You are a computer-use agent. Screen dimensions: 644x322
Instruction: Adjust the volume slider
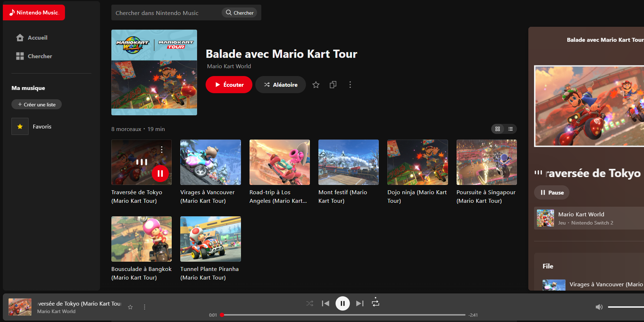pos(626,307)
